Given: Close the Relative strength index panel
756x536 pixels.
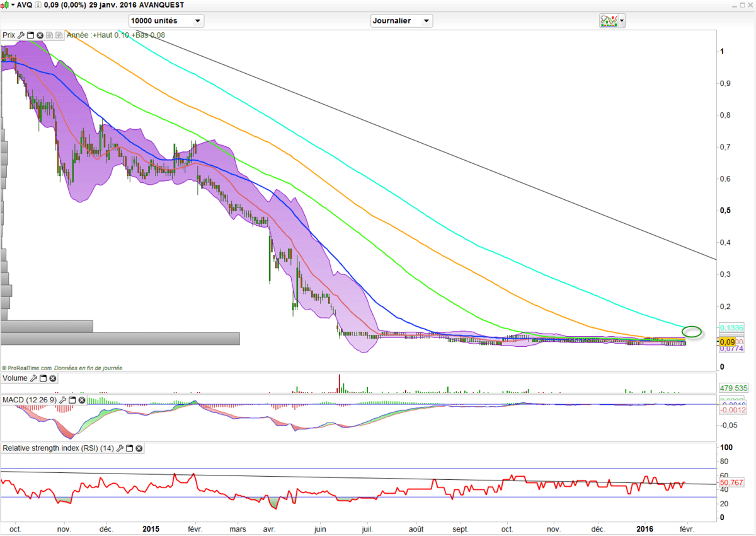Looking at the screenshot, I should [x=139, y=448].
